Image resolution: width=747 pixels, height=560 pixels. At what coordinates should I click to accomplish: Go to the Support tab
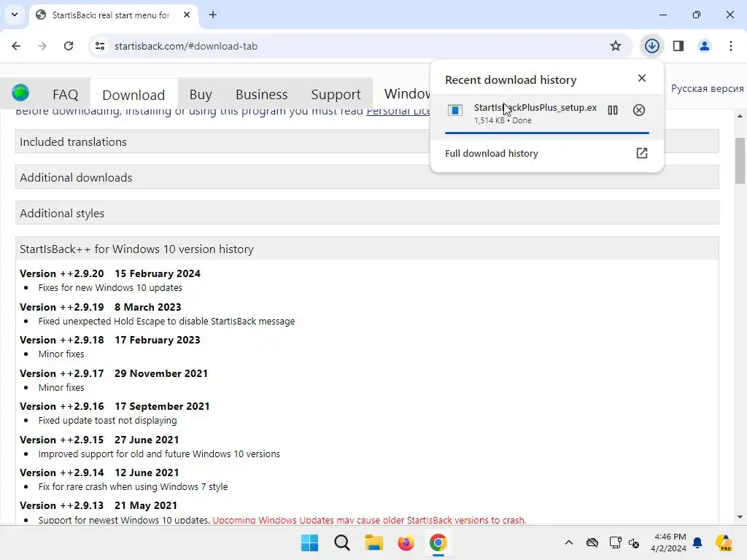coord(336,94)
